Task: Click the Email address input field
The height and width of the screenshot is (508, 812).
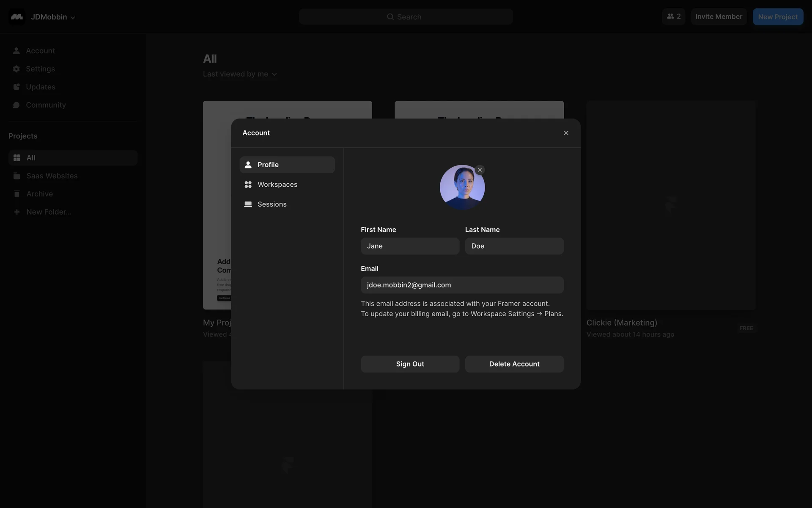Action: pyautogui.click(x=462, y=285)
